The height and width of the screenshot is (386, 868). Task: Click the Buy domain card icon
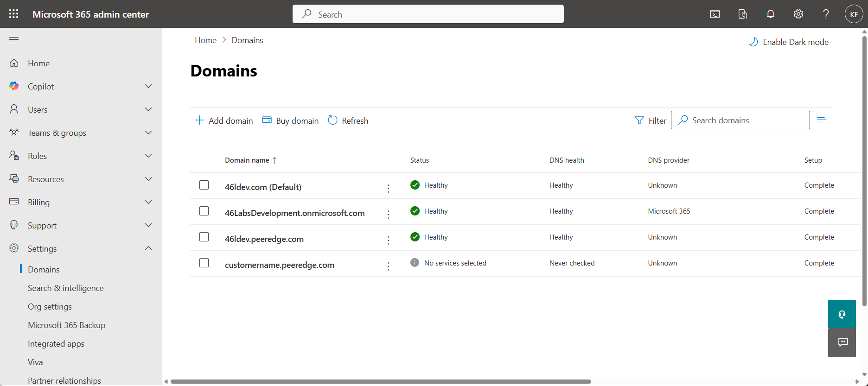267,120
